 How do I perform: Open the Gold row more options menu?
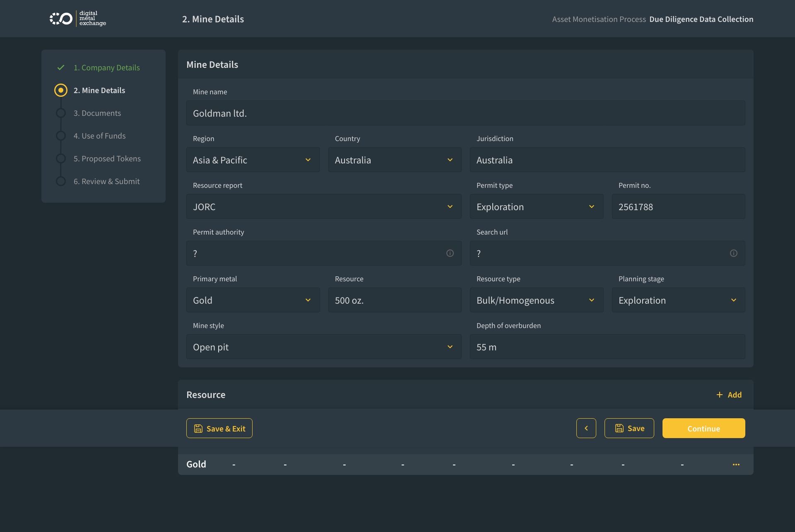[x=736, y=465]
